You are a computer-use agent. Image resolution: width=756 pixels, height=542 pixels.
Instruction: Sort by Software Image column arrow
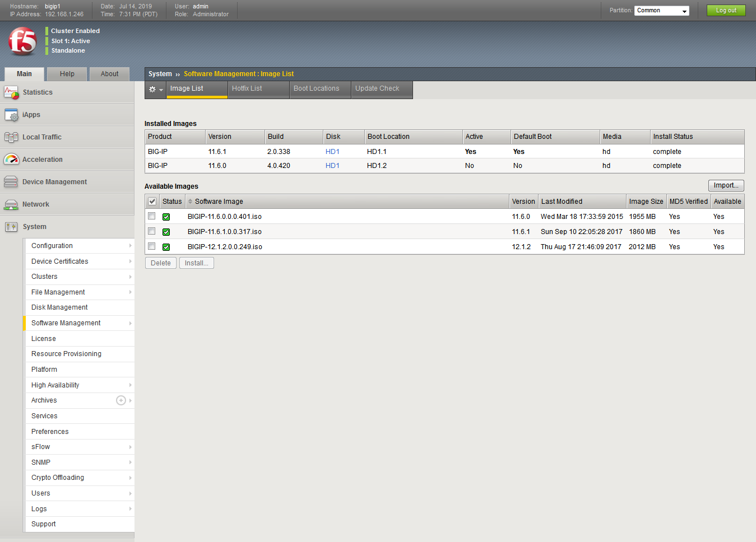point(190,202)
